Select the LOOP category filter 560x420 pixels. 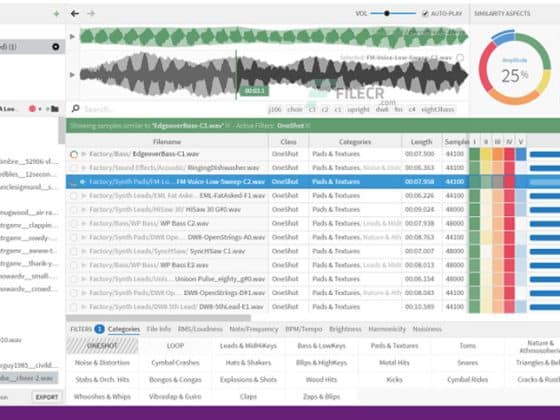coord(175,345)
